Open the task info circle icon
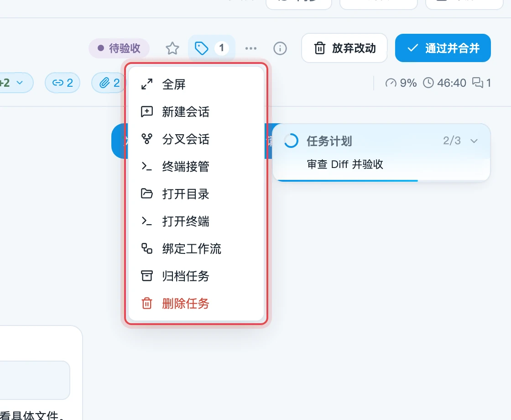Viewport: 511px width, 420px height. pyautogui.click(x=280, y=48)
